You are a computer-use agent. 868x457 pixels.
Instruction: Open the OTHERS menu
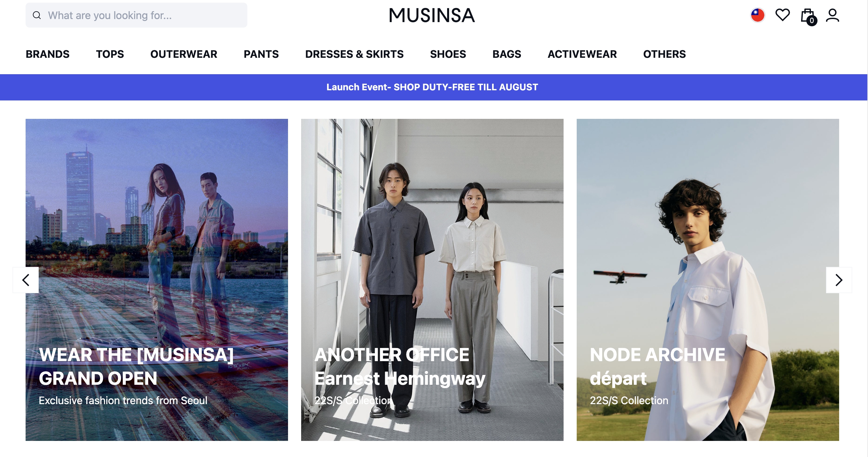click(664, 54)
